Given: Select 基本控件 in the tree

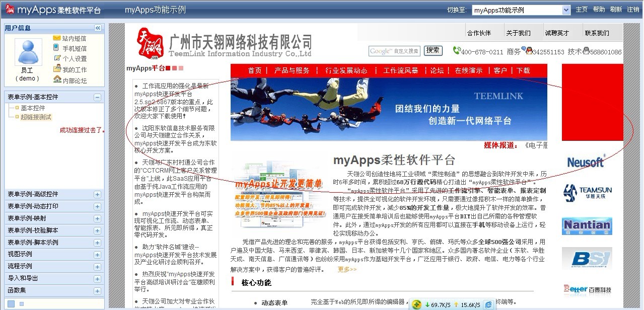Looking at the screenshot, I should tap(33, 108).
